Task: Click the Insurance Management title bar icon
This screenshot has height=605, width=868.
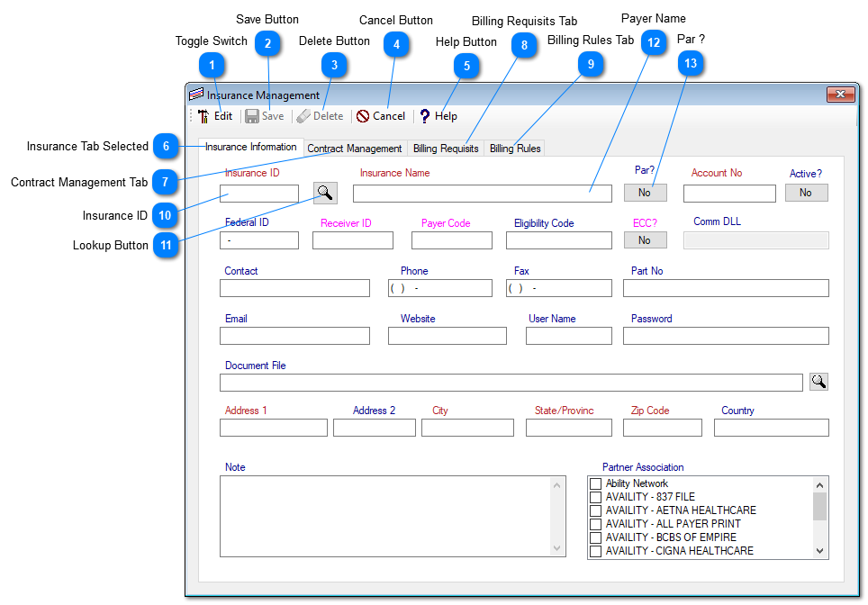Action: (195, 95)
